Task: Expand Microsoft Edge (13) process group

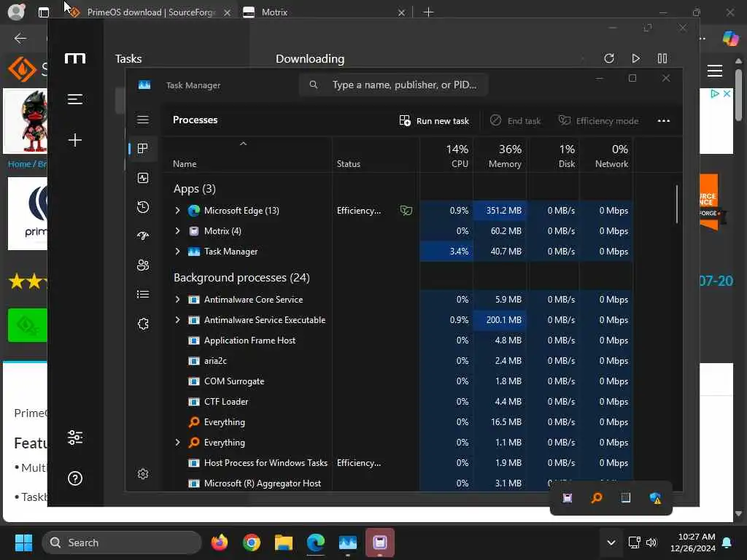Action: [178, 211]
